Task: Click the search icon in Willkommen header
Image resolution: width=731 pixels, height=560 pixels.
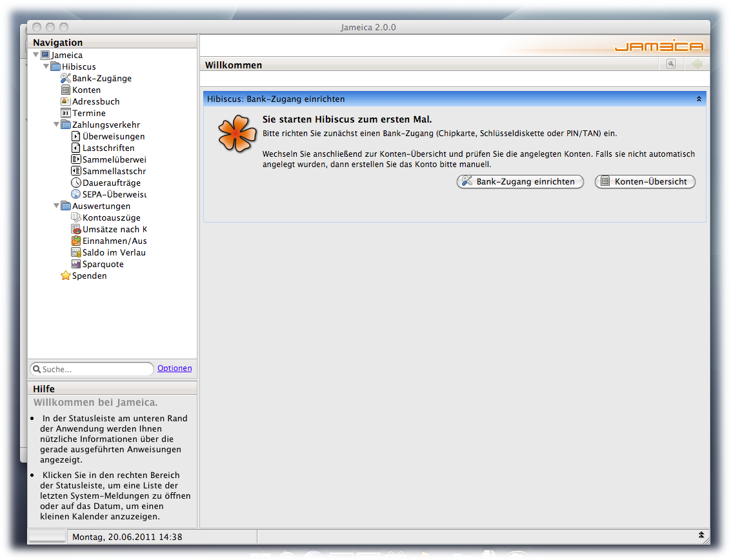Action: point(671,64)
